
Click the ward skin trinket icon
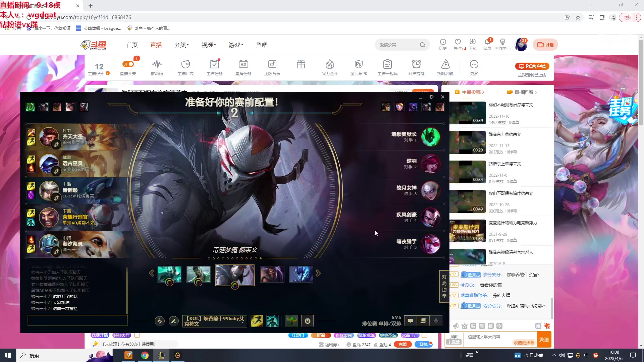click(x=291, y=321)
